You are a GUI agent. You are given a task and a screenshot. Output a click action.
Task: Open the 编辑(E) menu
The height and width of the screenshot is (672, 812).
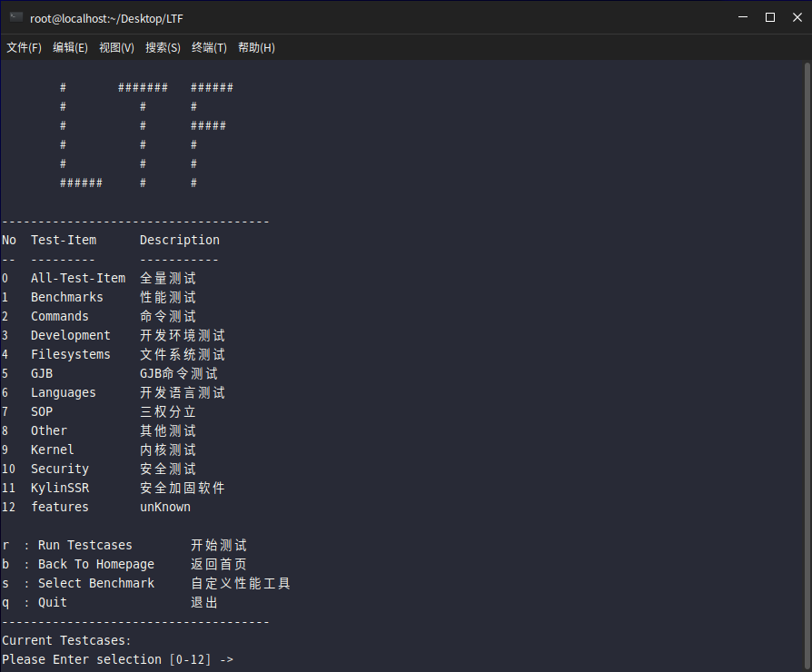point(70,47)
